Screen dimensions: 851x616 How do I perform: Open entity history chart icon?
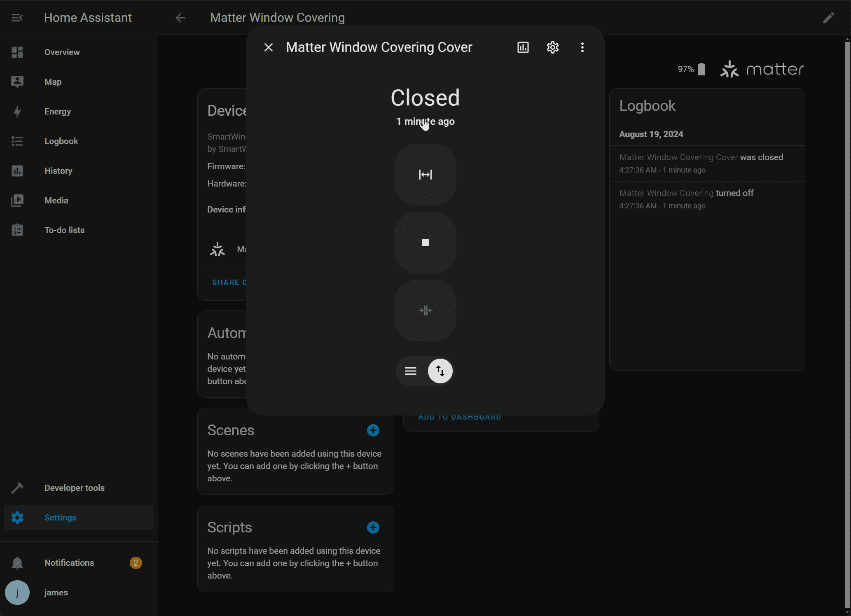[x=523, y=47]
